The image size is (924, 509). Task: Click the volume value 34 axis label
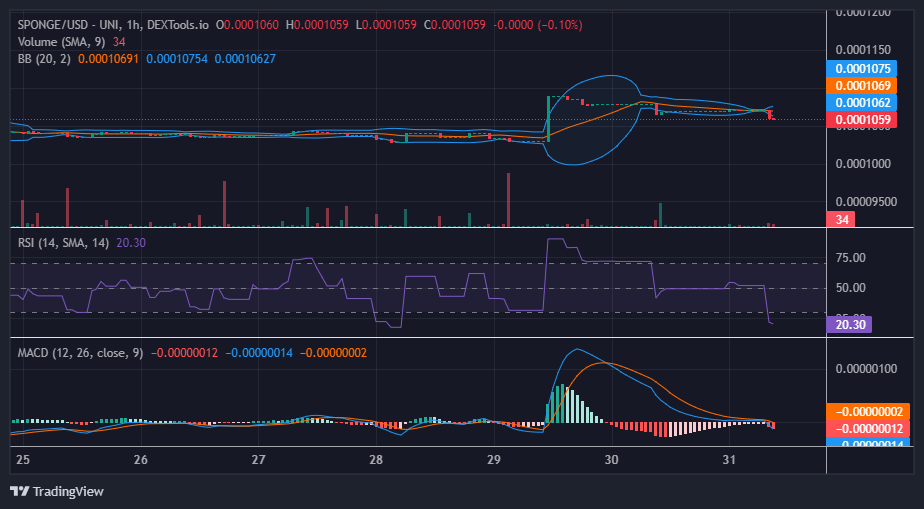[x=841, y=220]
